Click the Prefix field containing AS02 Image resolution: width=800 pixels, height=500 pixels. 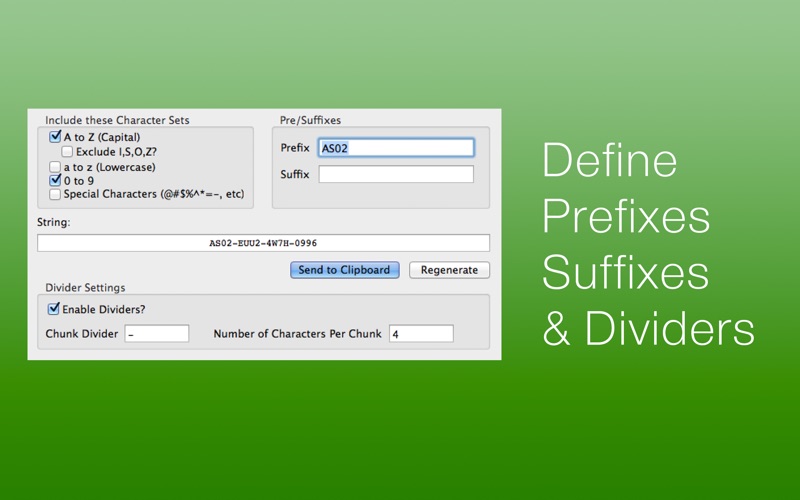coord(396,148)
